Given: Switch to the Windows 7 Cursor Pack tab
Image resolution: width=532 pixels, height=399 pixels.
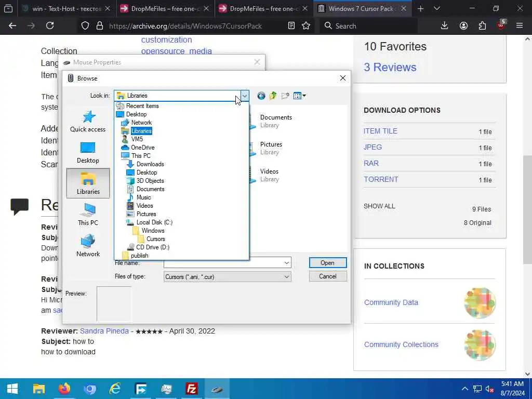Looking at the screenshot, I should (x=362, y=9).
